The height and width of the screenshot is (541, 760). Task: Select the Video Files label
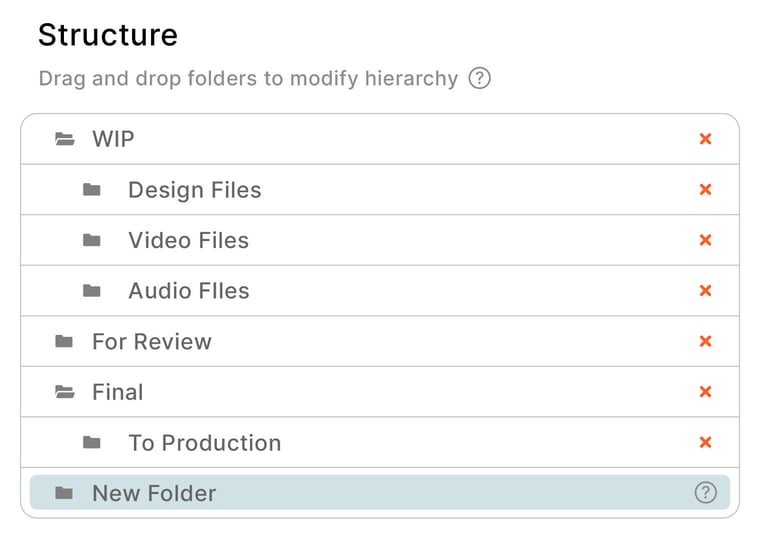tap(188, 241)
